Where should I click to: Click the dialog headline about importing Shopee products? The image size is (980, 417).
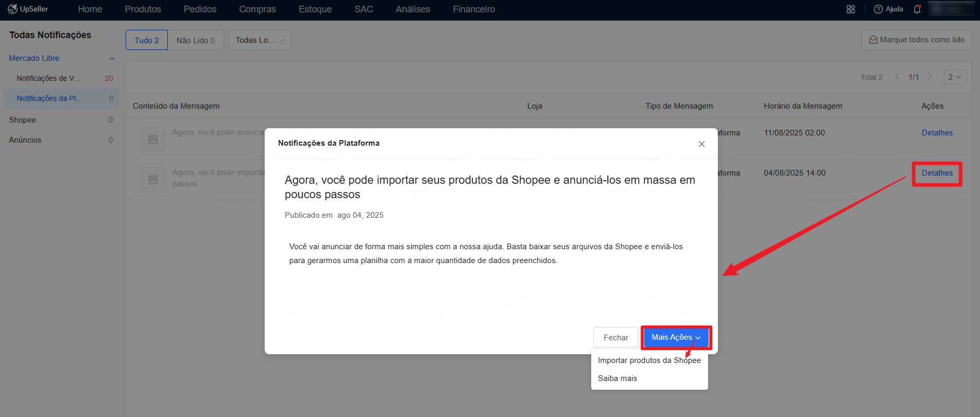pos(490,187)
